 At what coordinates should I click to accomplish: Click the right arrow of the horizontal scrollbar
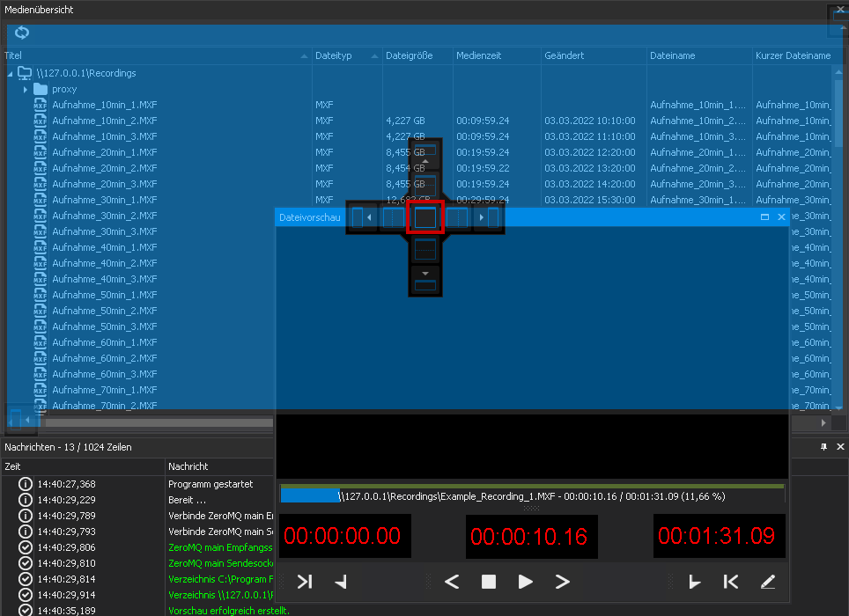823,423
